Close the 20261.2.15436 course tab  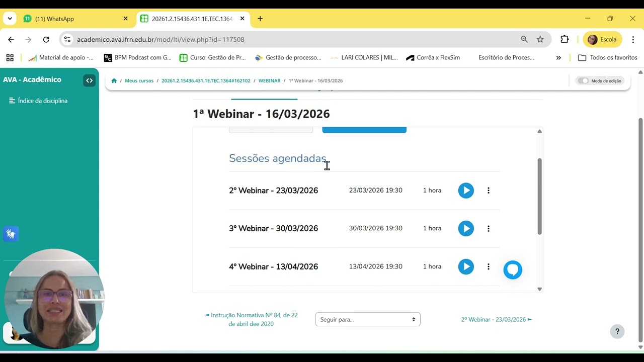(x=242, y=19)
